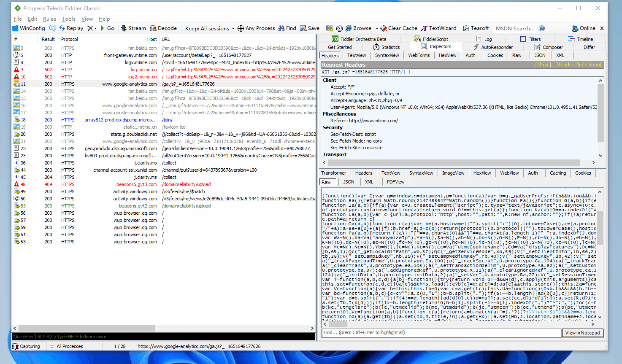Screen dimensions: 622x364
Task: Select session 48 beacons5.gvt3.com row
Action: pos(164,184)
